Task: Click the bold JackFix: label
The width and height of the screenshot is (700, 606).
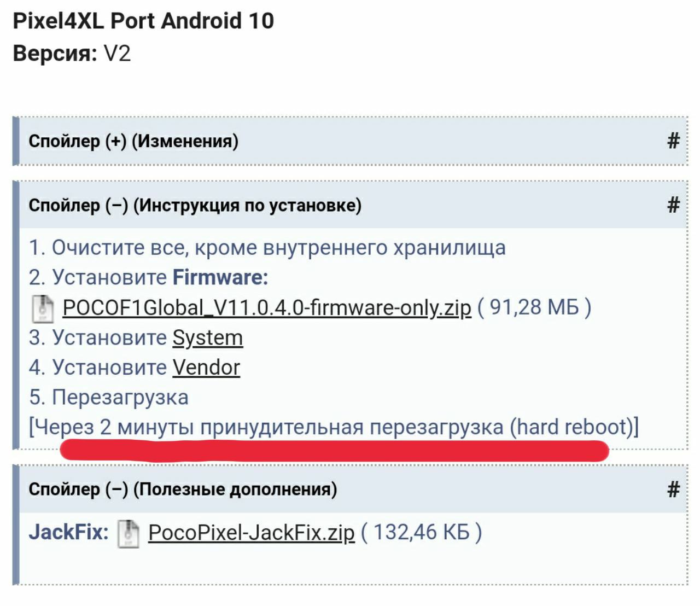Action: pos(68,532)
